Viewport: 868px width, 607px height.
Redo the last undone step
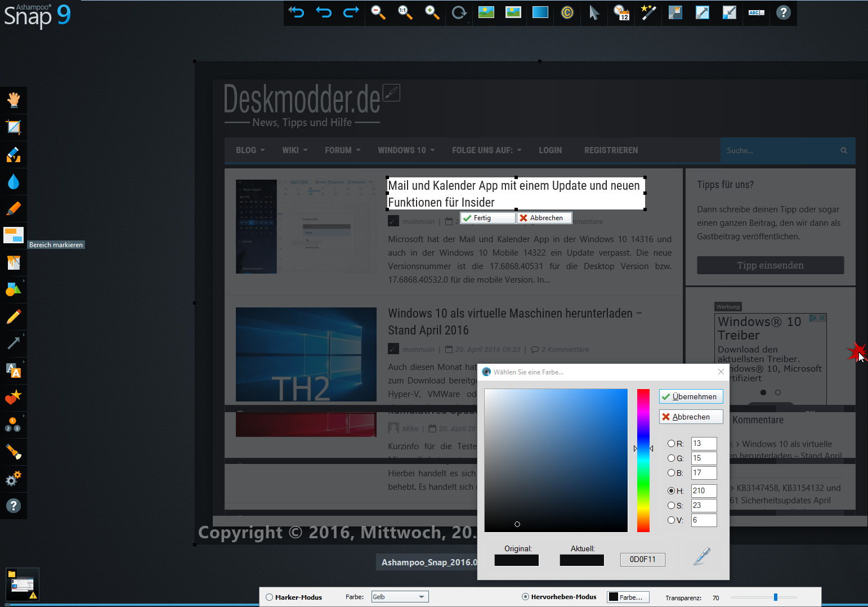point(351,12)
